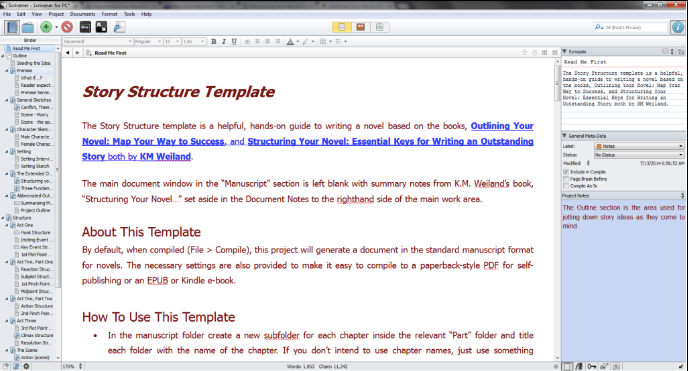
Task: Select Act One folder in binder
Action: [x=25, y=225]
